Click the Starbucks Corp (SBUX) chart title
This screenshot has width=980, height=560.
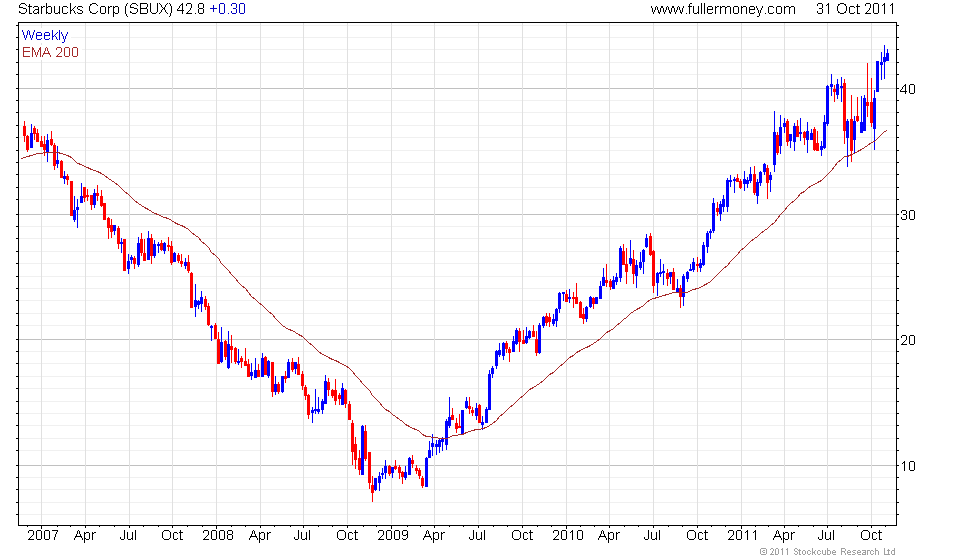96,9
